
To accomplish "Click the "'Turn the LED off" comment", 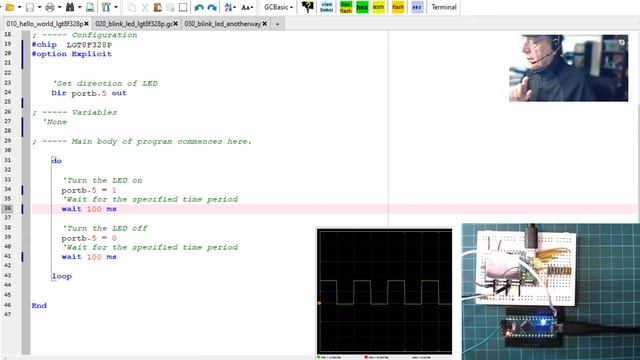I will point(104,228).
